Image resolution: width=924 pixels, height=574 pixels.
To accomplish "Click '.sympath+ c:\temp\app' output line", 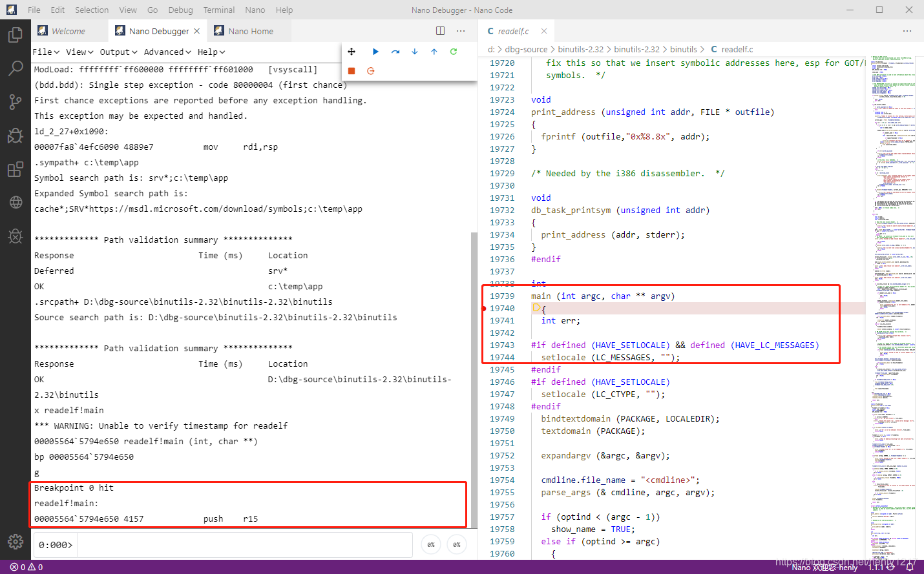I will [86, 163].
